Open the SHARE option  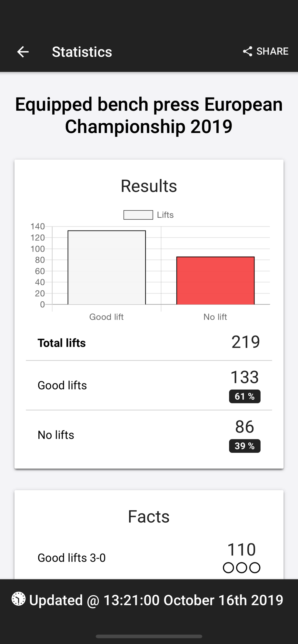click(x=265, y=51)
